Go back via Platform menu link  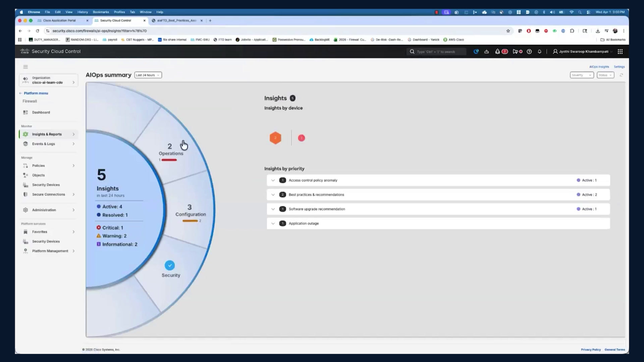coord(34,93)
